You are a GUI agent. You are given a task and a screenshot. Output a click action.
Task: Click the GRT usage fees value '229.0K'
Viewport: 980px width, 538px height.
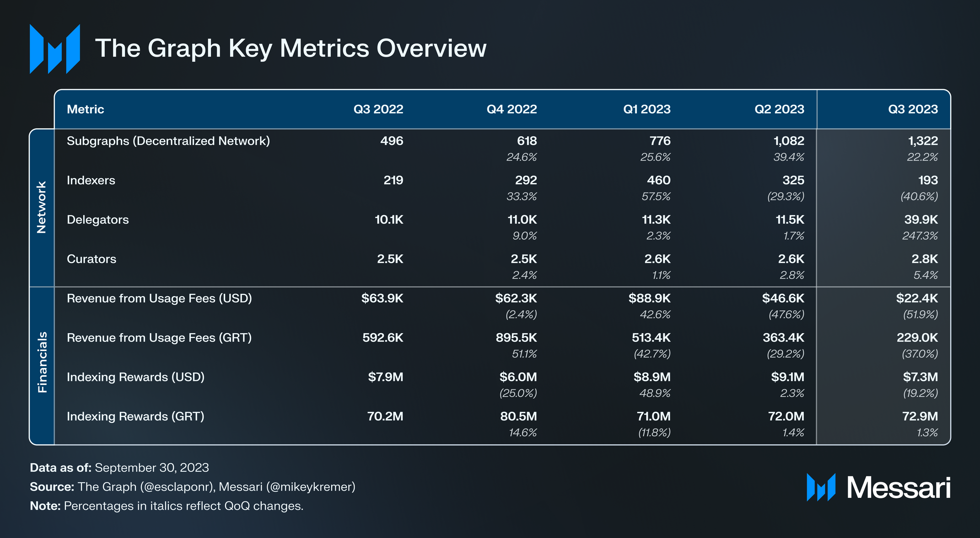(x=917, y=338)
